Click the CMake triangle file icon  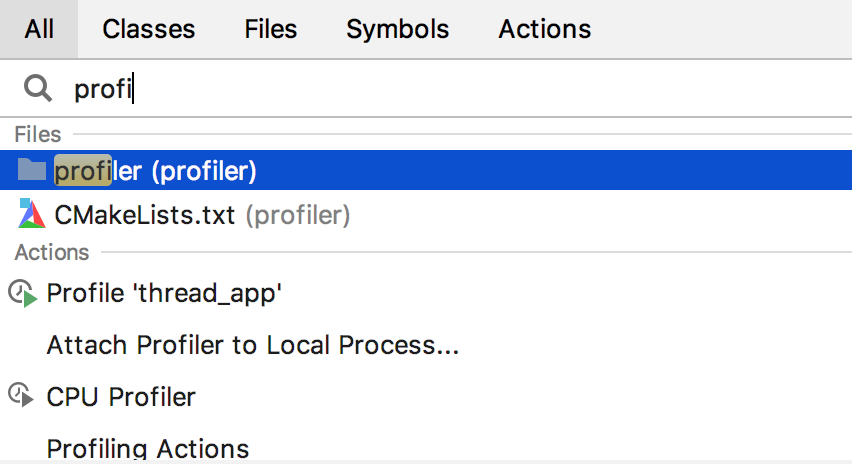pyautogui.click(x=31, y=213)
